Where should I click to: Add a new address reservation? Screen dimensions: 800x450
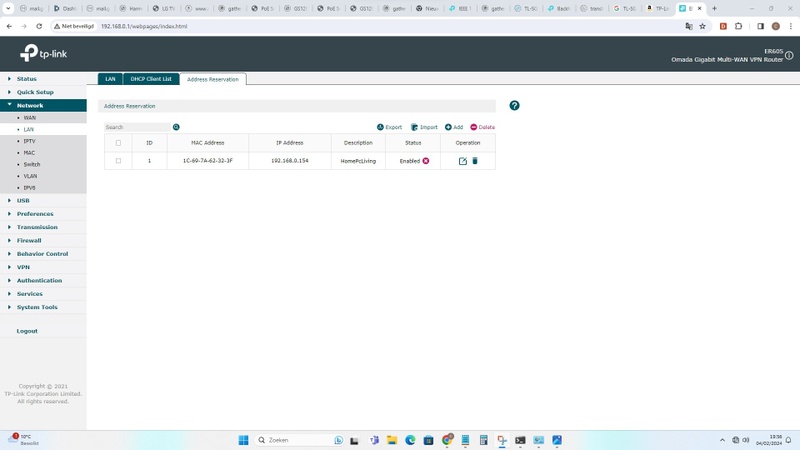(x=454, y=127)
